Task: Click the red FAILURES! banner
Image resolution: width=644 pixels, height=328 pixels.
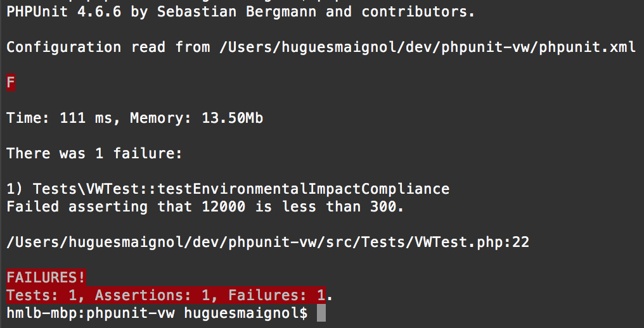Action: pyautogui.click(x=46, y=277)
